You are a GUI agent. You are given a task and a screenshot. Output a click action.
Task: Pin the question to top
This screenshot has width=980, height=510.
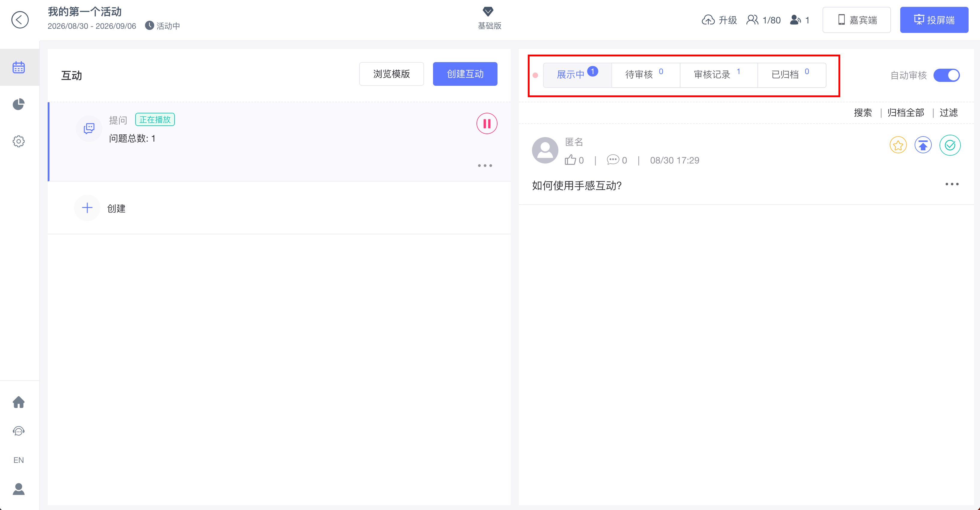coord(923,145)
